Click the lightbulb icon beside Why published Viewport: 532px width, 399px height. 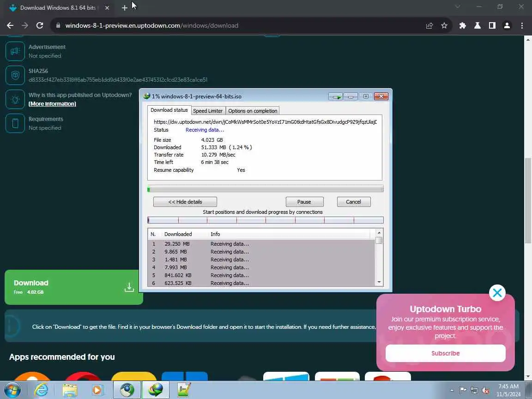(15, 99)
